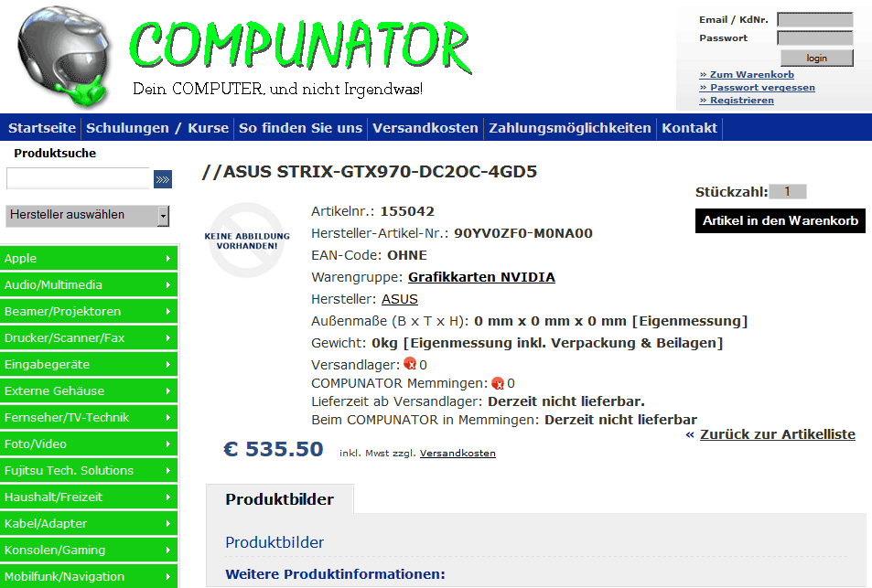Add the item via 'Artikel in den Warenkorb'
The height and width of the screenshot is (588, 872).
[780, 221]
